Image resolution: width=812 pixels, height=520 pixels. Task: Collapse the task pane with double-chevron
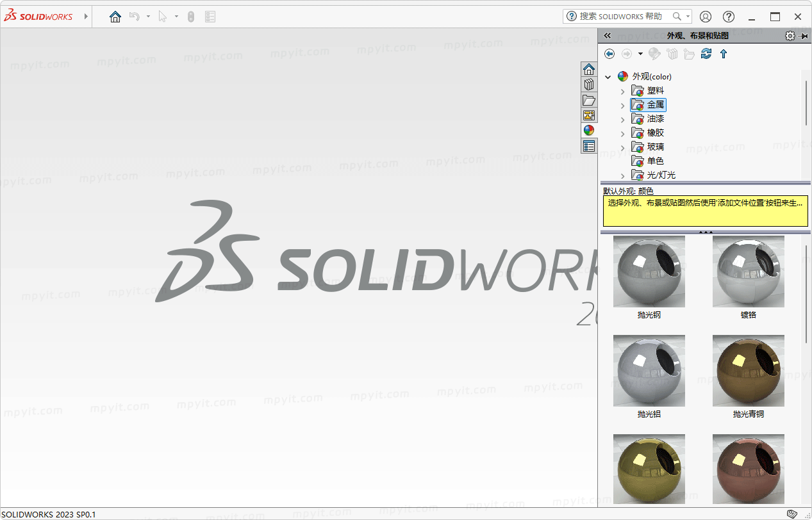tap(608, 36)
